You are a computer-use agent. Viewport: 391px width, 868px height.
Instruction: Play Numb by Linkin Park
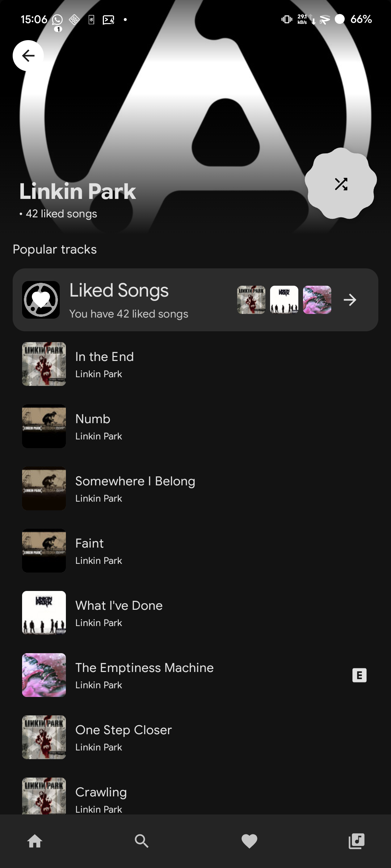[x=195, y=426]
